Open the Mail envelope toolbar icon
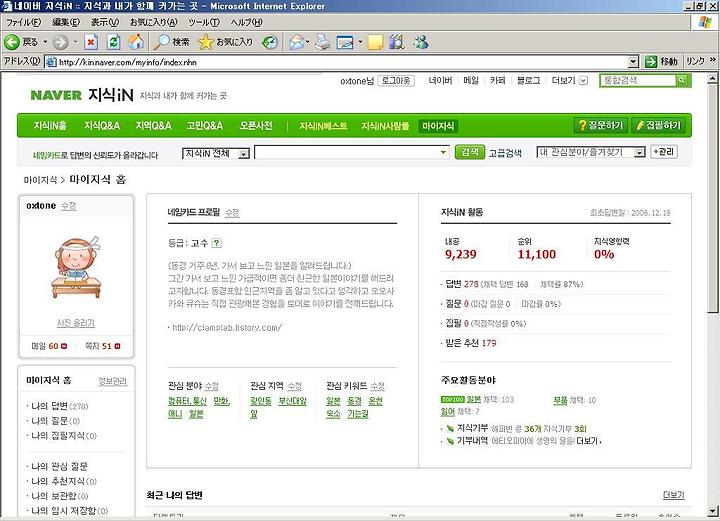 click(x=297, y=42)
